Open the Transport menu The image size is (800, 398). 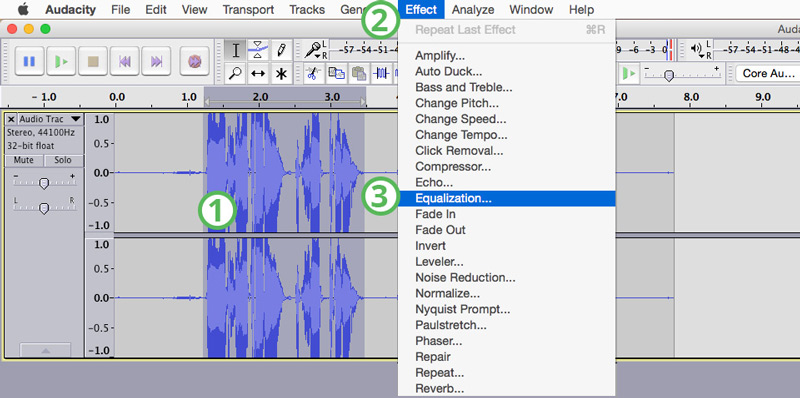click(x=248, y=10)
